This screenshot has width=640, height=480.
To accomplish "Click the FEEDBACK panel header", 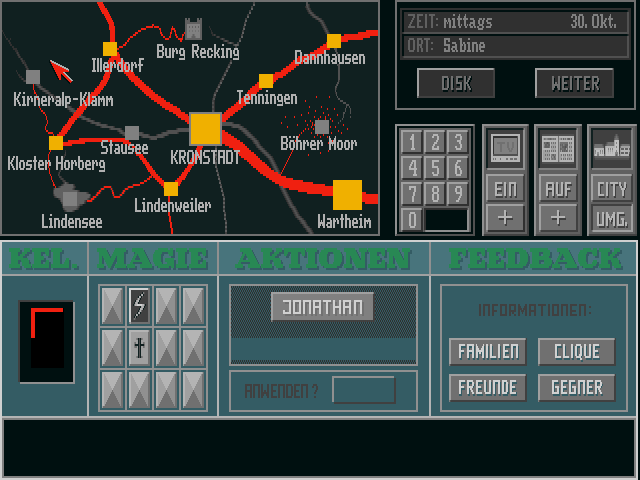I will click(535, 258).
